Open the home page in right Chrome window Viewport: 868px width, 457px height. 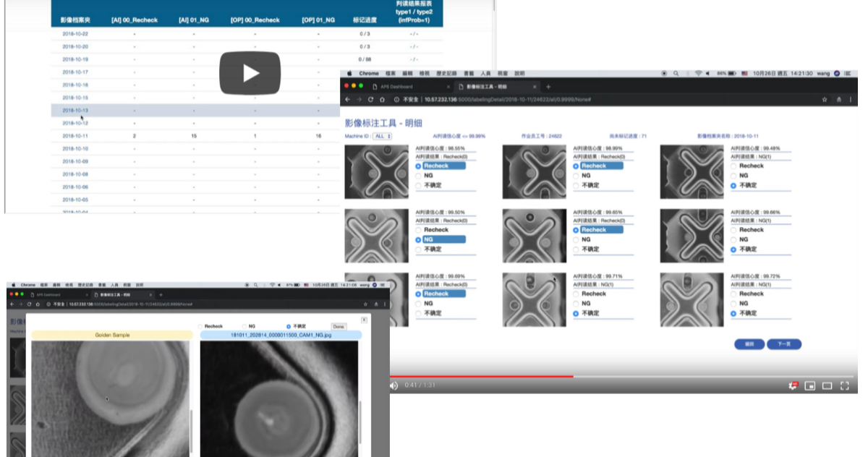pyautogui.click(x=383, y=99)
